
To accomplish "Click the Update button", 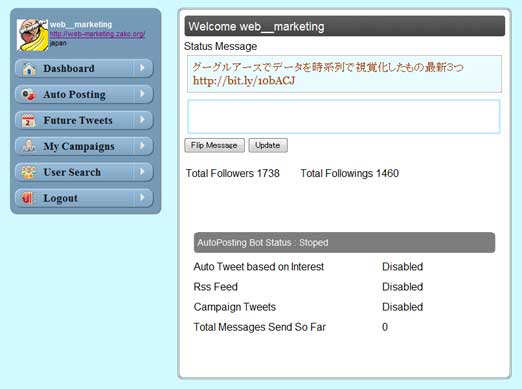I will click(x=268, y=145).
